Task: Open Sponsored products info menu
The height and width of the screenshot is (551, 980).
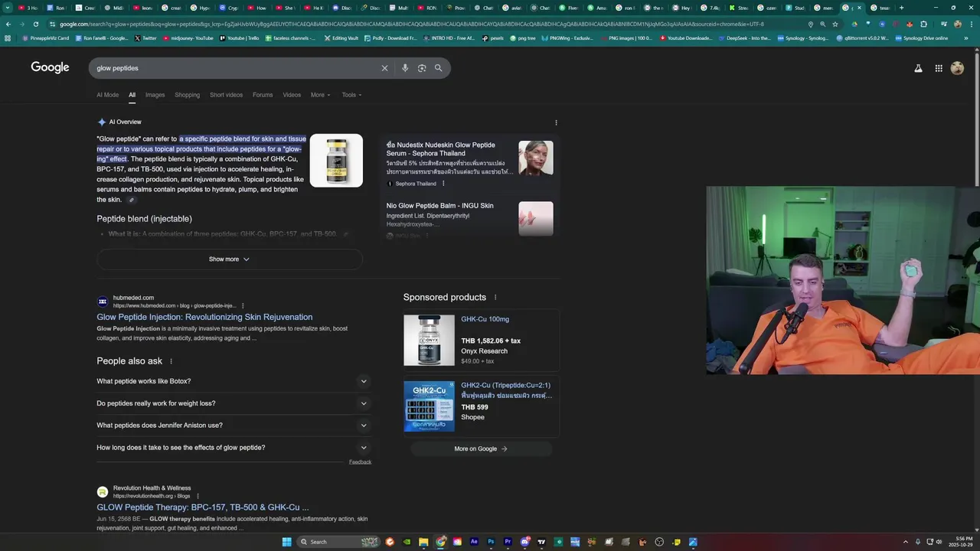Action: (495, 297)
